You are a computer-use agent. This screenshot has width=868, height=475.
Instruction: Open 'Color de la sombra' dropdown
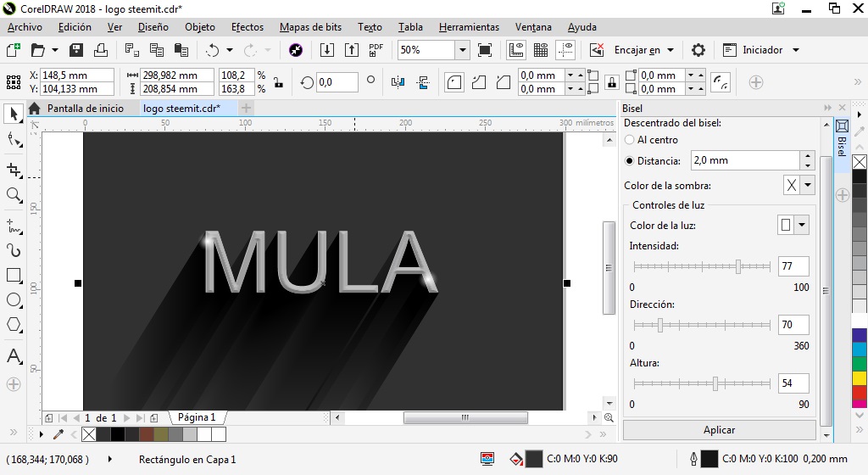pos(808,185)
